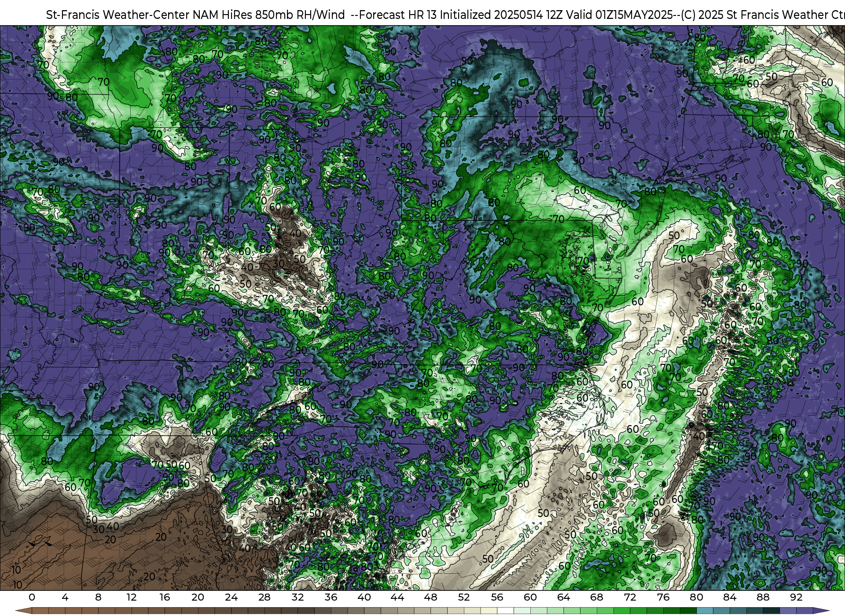Image resolution: width=845 pixels, height=616 pixels.
Task: Click the colorbar label 88
Action: [763, 597]
